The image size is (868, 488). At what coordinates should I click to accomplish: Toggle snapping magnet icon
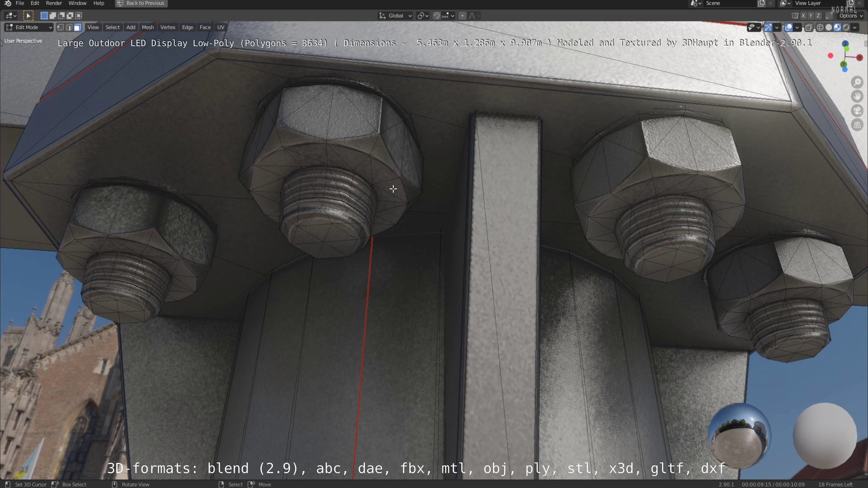click(437, 16)
